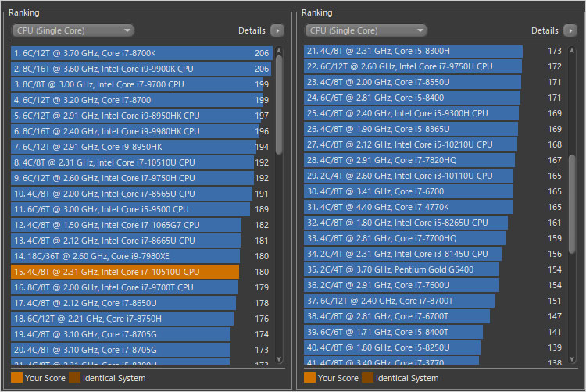
Task: Select row 13 Intel Core i7-8665U CPU
Action: [x=141, y=241]
